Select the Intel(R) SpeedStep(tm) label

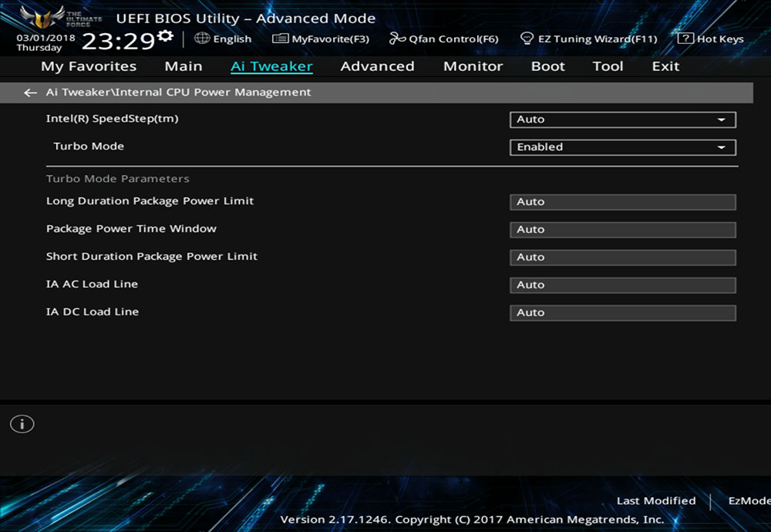point(112,119)
